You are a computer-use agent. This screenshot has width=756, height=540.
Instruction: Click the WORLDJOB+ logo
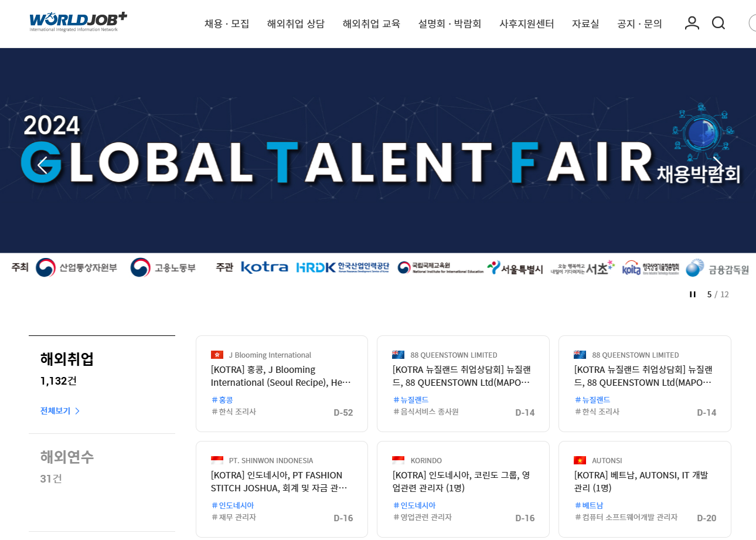[78, 22]
